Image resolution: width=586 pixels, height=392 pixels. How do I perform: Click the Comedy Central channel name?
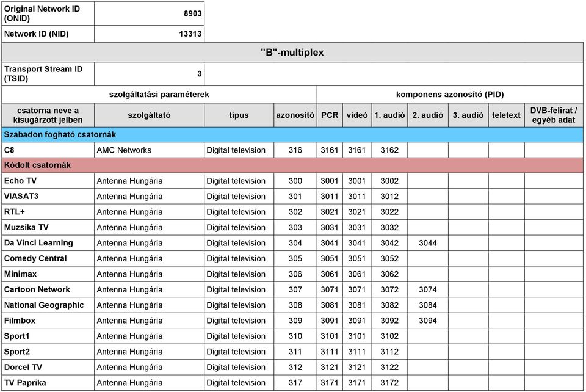pyautogui.click(x=35, y=259)
